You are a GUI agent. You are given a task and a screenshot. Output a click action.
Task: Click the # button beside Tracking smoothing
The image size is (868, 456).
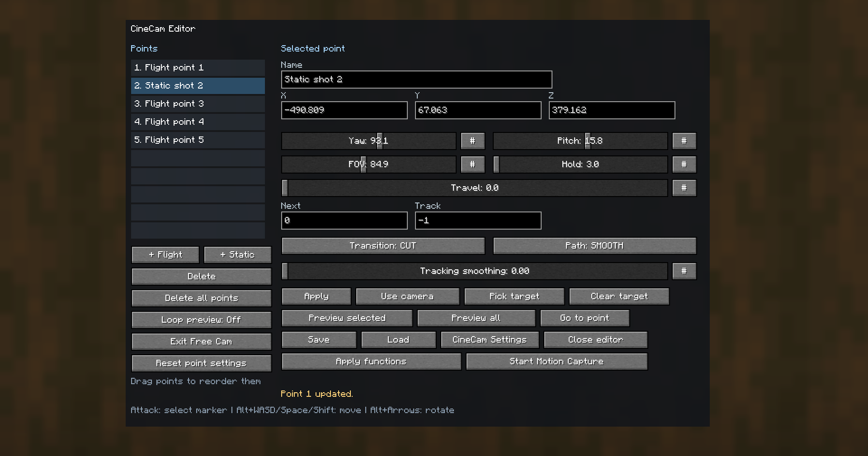(x=684, y=271)
